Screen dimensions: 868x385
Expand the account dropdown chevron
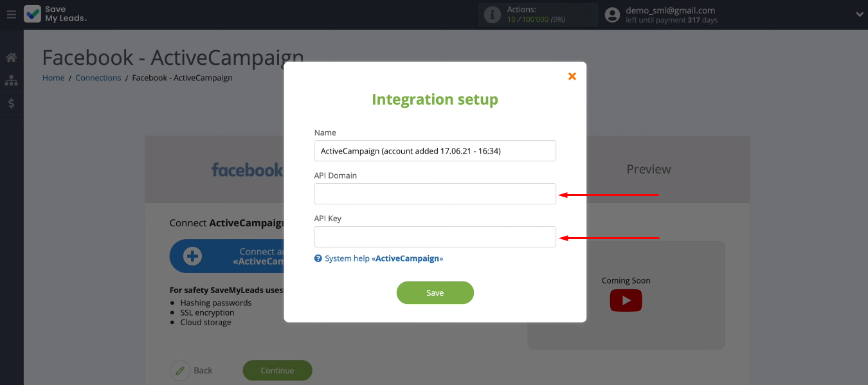[860, 14]
